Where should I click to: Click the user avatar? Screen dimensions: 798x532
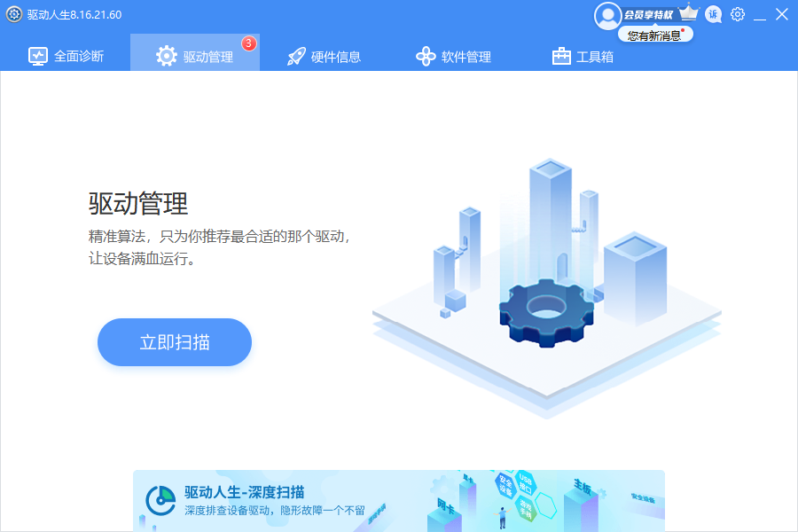tap(609, 14)
